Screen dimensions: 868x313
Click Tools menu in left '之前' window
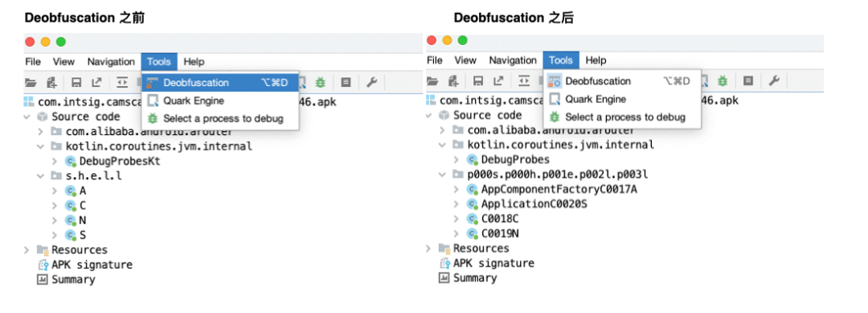(x=159, y=61)
